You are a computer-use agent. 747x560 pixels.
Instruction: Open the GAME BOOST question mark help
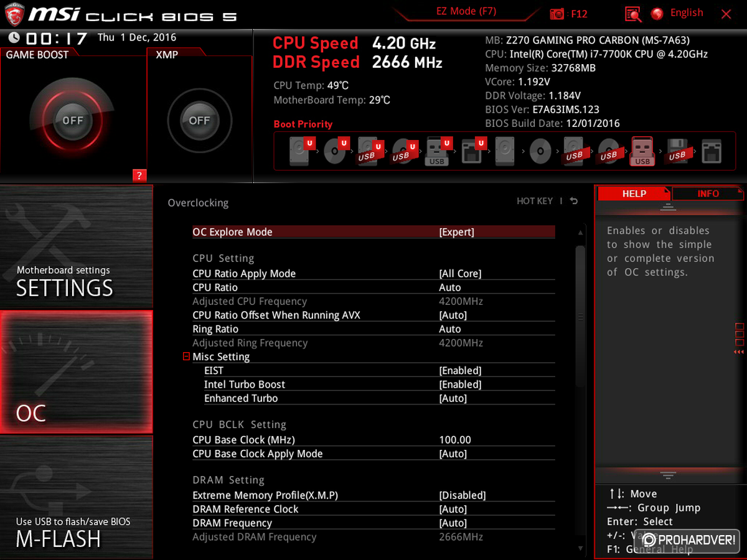pos(139,175)
